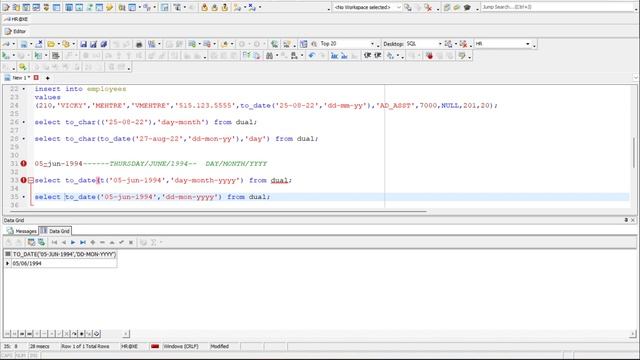Close the editor tab via the tab-with-X toolbar icon

coord(39,44)
